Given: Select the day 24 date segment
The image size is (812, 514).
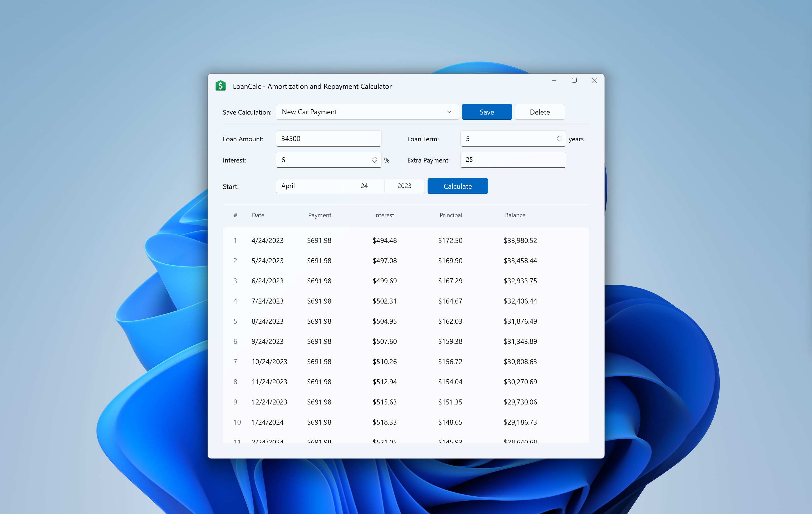Looking at the screenshot, I should (364, 186).
